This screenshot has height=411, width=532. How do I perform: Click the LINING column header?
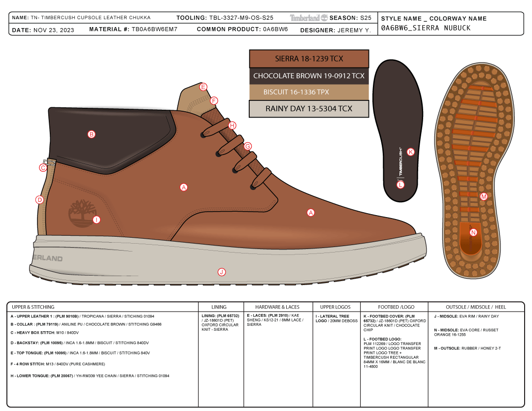click(219, 307)
